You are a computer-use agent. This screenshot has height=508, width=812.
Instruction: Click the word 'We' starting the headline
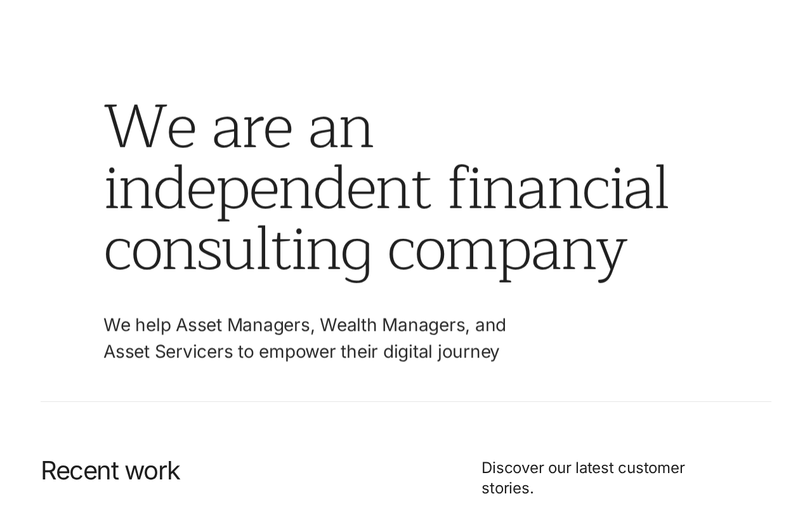tap(150, 127)
